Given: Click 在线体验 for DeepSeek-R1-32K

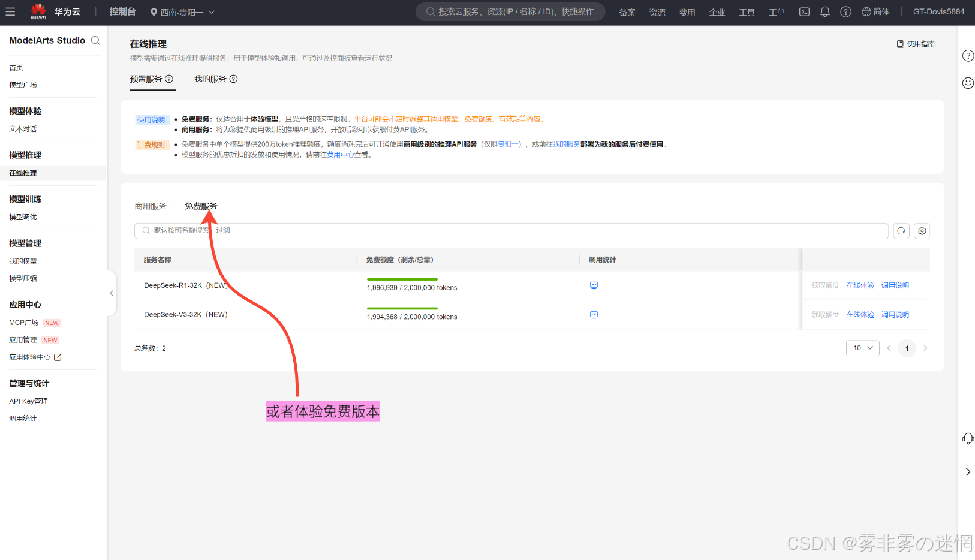Looking at the screenshot, I should (x=860, y=285).
